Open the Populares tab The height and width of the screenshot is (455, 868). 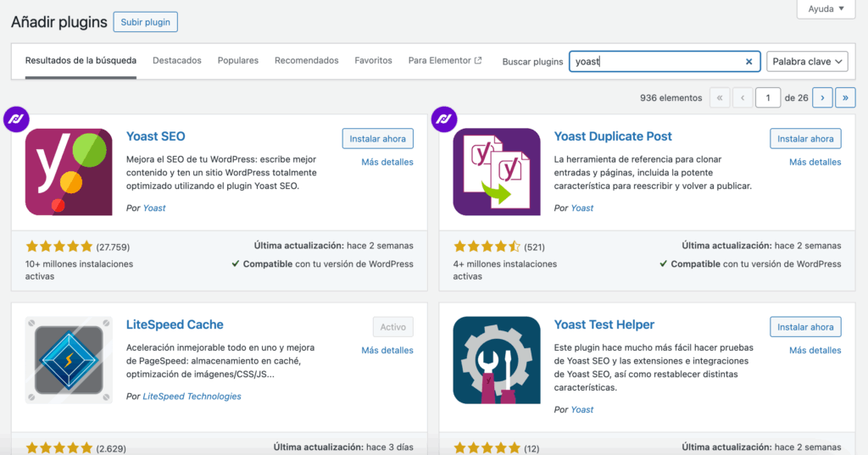238,61
